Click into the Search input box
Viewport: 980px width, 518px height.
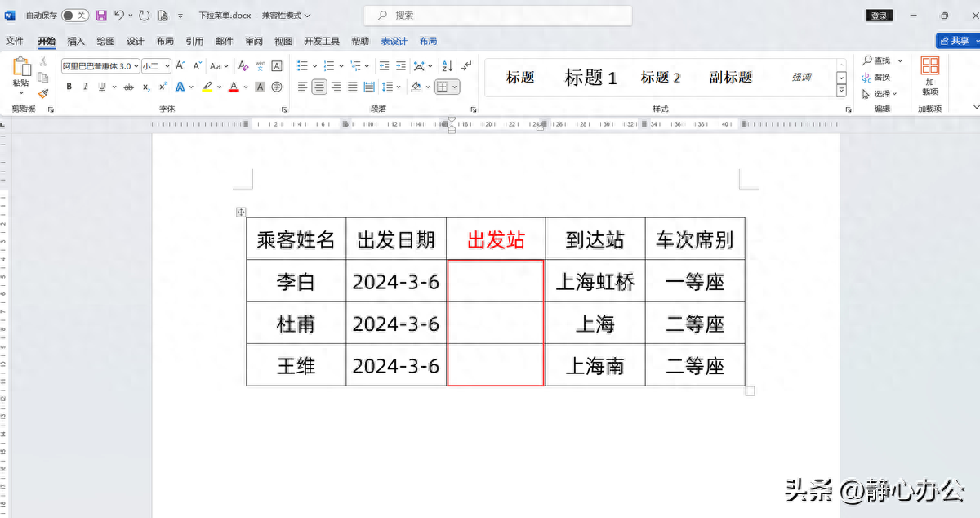[498, 16]
